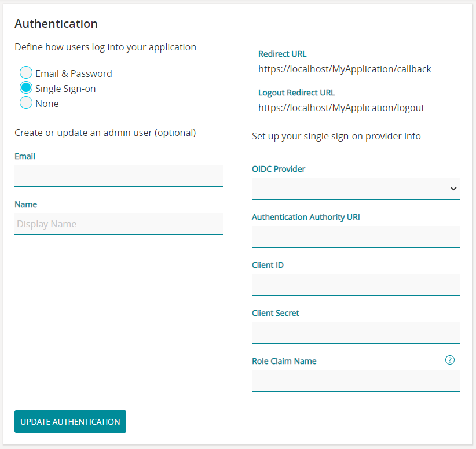The height and width of the screenshot is (449, 476).
Task: Click into the Client Secret field
Action: 356,333
